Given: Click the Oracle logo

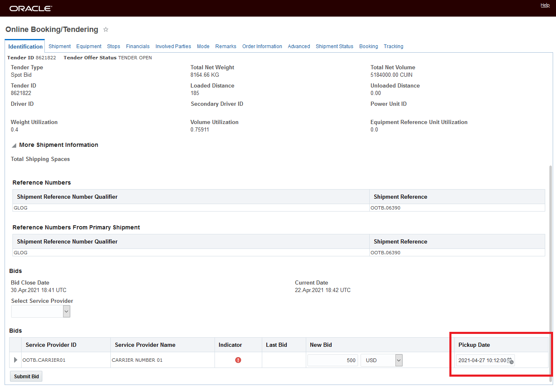Looking at the screenshot, I should pyautogui.click(x=31, y=8).
